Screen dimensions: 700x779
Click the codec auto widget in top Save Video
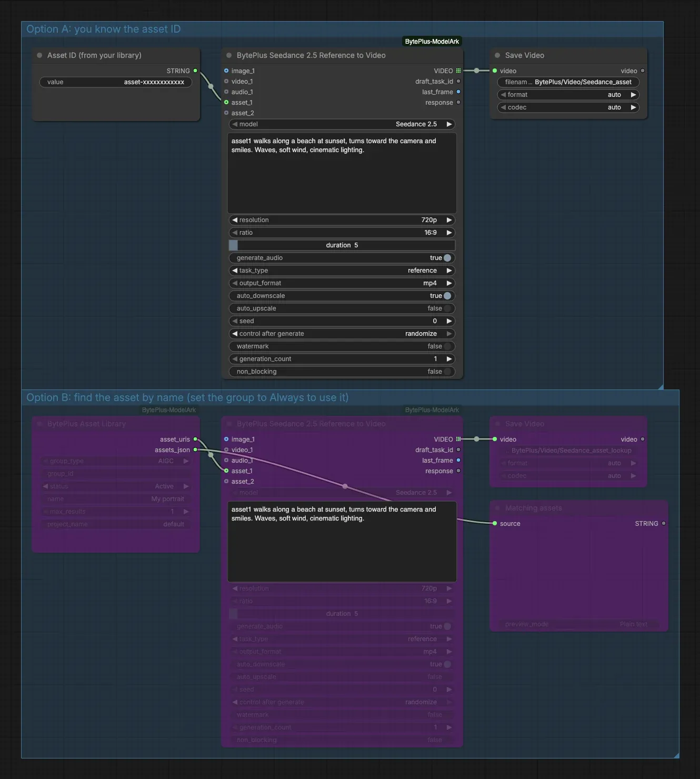[568, 107]
